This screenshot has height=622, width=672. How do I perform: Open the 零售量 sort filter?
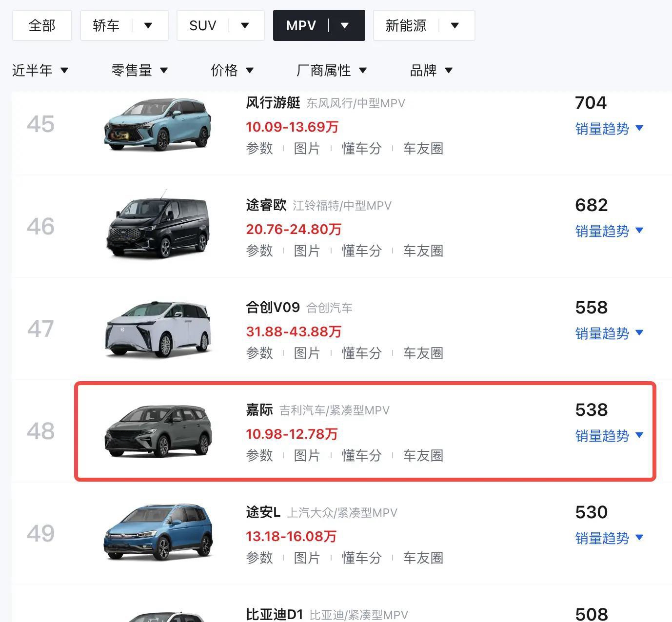(139, 71)
